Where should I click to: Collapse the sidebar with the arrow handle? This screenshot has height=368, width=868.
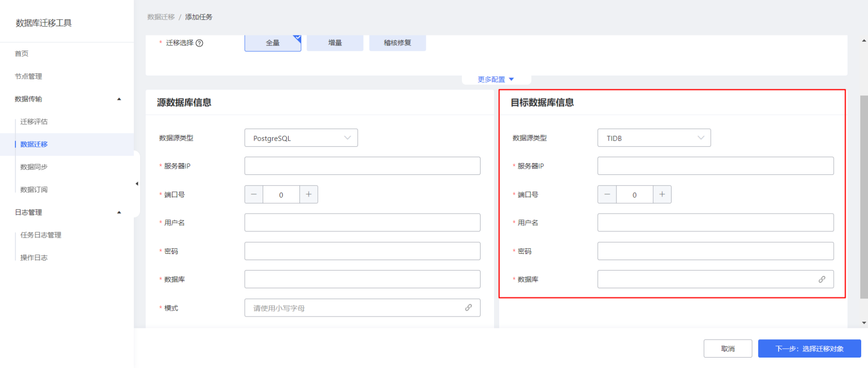tap(137, 184)
